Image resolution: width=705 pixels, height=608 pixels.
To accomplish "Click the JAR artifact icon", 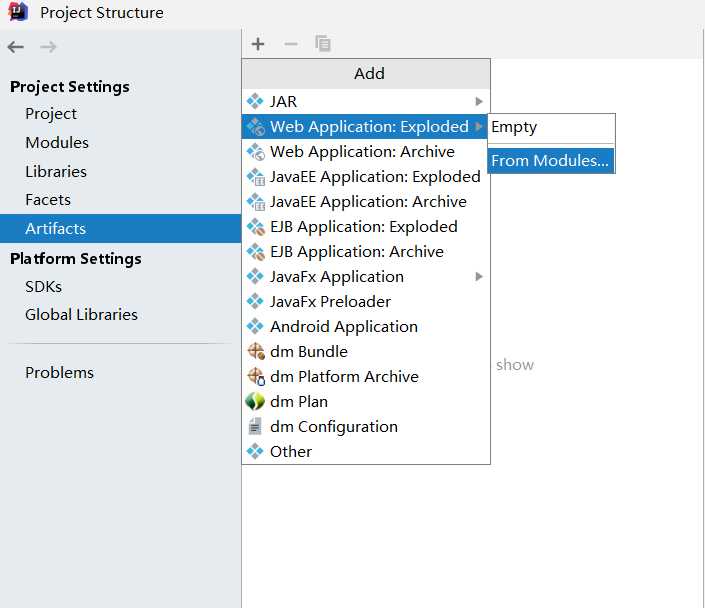I will coord(255,101).
